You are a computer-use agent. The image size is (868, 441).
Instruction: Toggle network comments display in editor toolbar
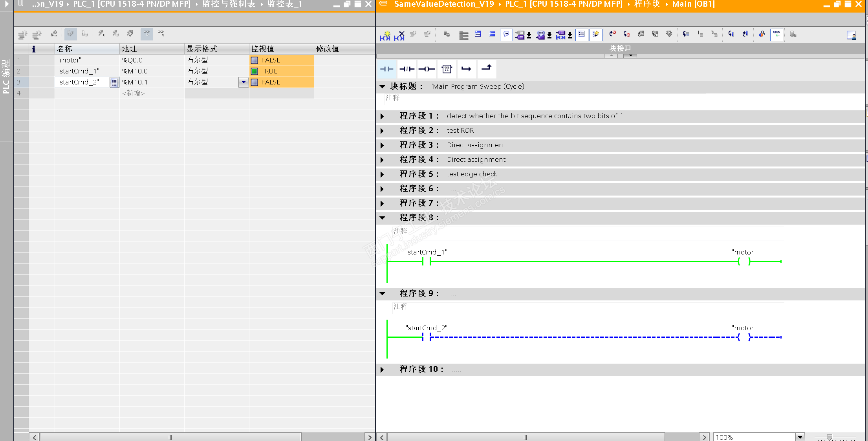pos(506,35)
